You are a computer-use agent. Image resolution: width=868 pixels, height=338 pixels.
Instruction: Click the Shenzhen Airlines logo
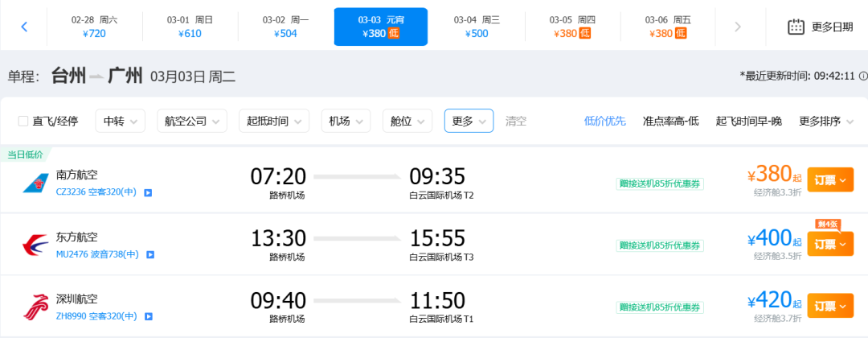pyautogui.click(x=35, y=307)
